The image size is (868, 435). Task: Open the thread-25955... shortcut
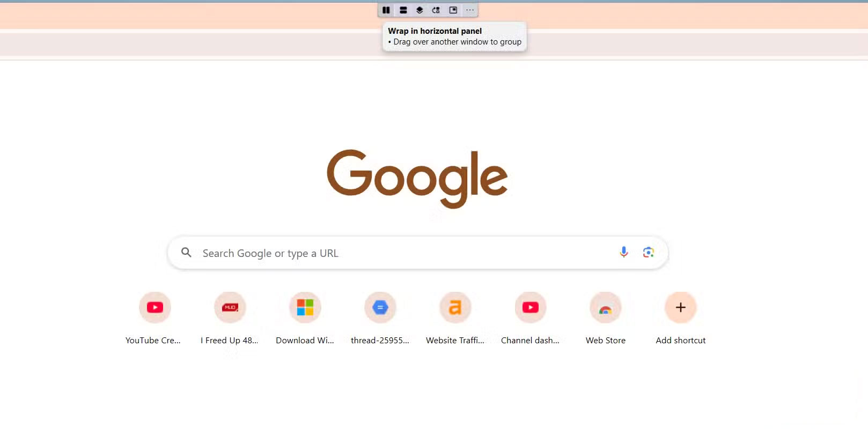click(x=380, y=318)
